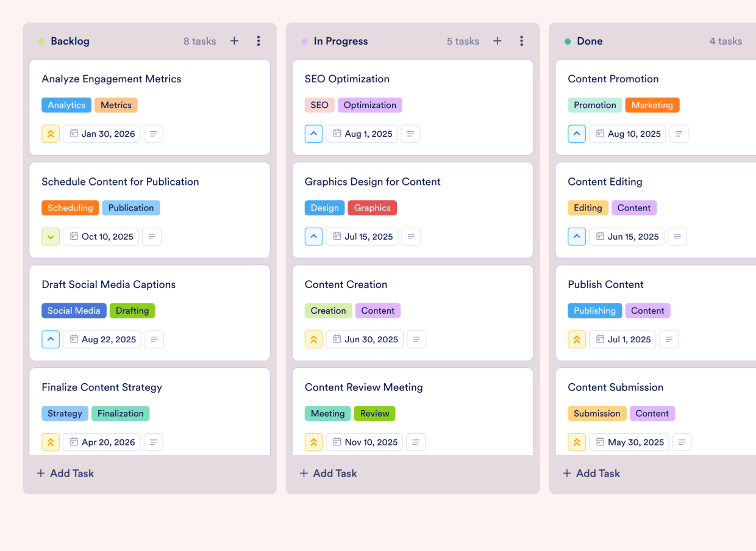Click low priority icon on Schedule Content card
The image size is (756, 551).
click(x=51, y=237)
